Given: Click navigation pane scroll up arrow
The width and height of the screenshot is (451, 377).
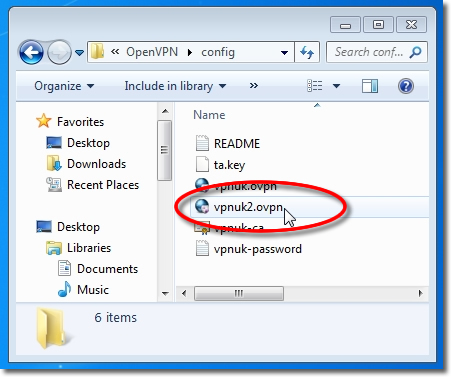Looking at the screenshot, I should click(165, 111).
